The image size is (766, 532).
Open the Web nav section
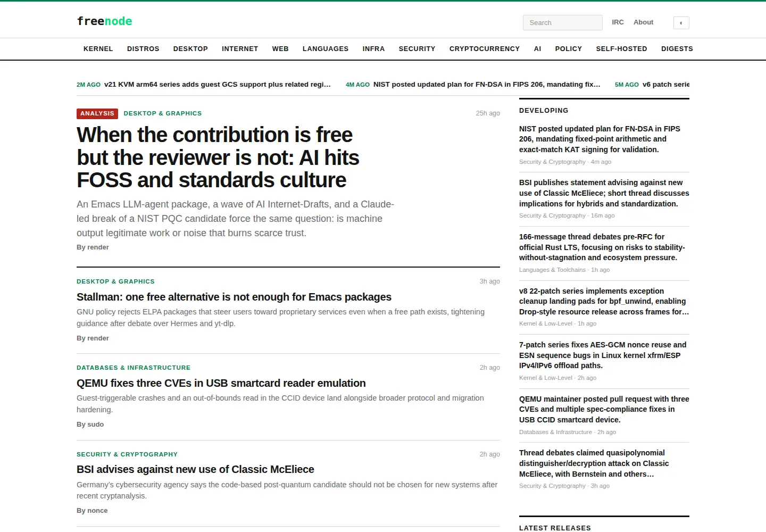[280, 49]
